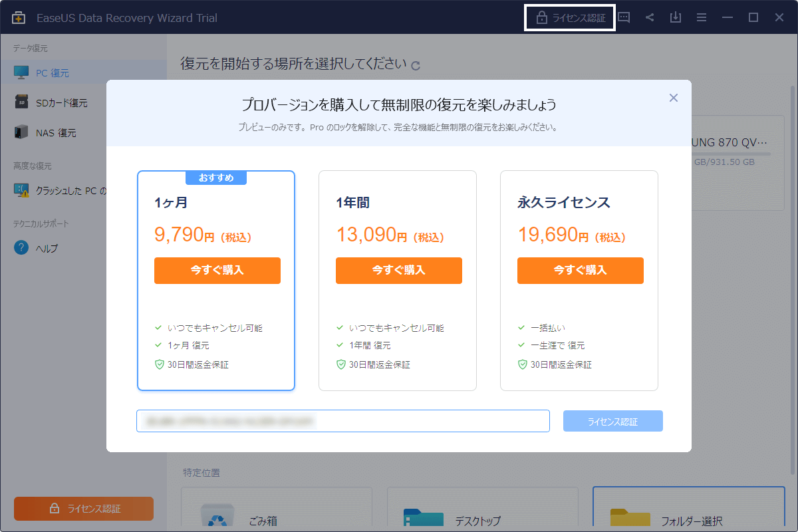Click 一生涯で 復元 feature text

click(558, 346)
